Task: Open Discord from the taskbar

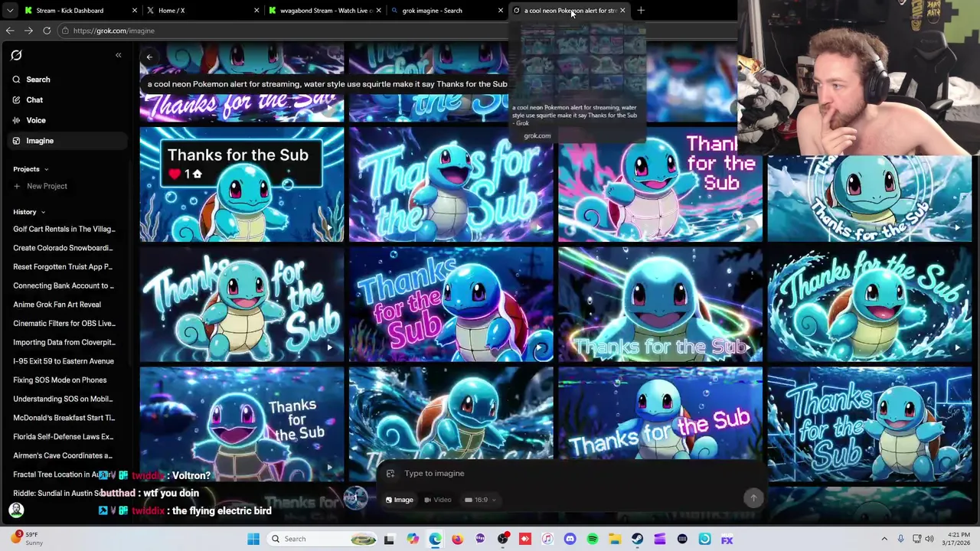Action: point(570,539)
